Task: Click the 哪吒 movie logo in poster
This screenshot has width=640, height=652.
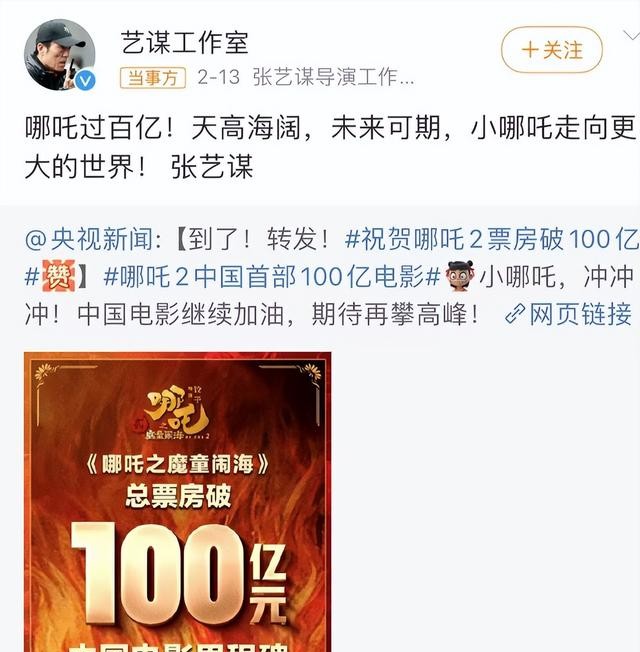Action: click(178, 412)
